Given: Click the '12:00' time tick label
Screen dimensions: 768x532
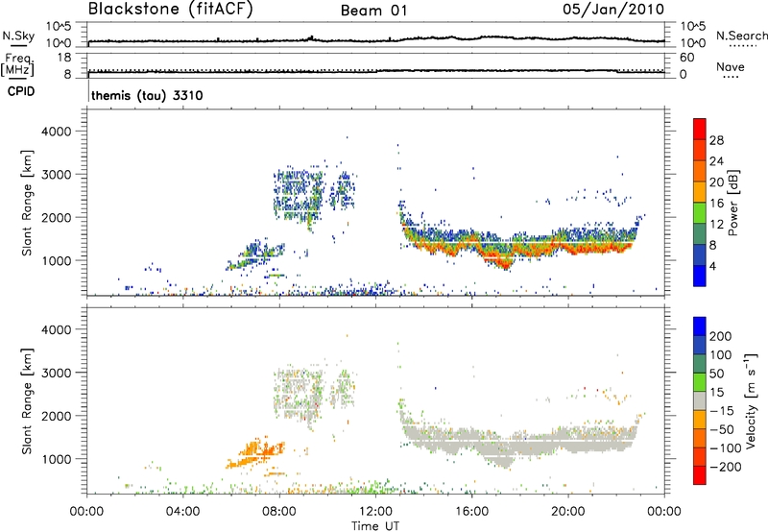Looking at the screenshot, I should [x=375, y=512].
